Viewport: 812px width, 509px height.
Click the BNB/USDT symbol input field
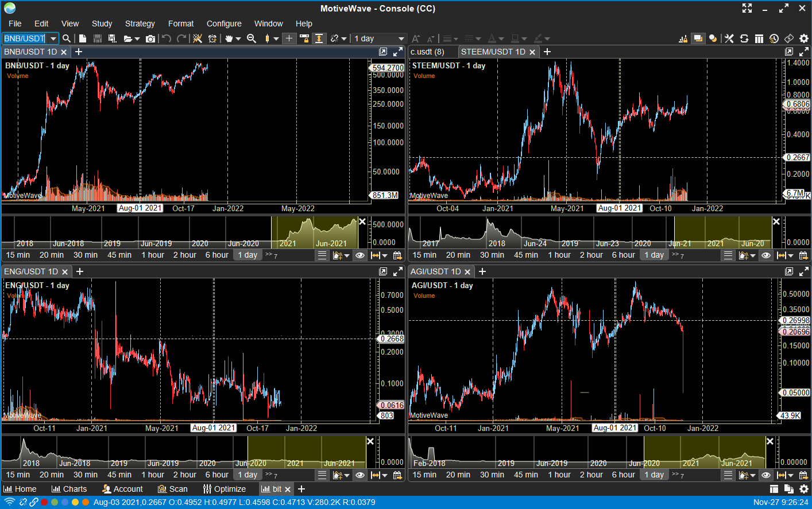tap(25, 38)
